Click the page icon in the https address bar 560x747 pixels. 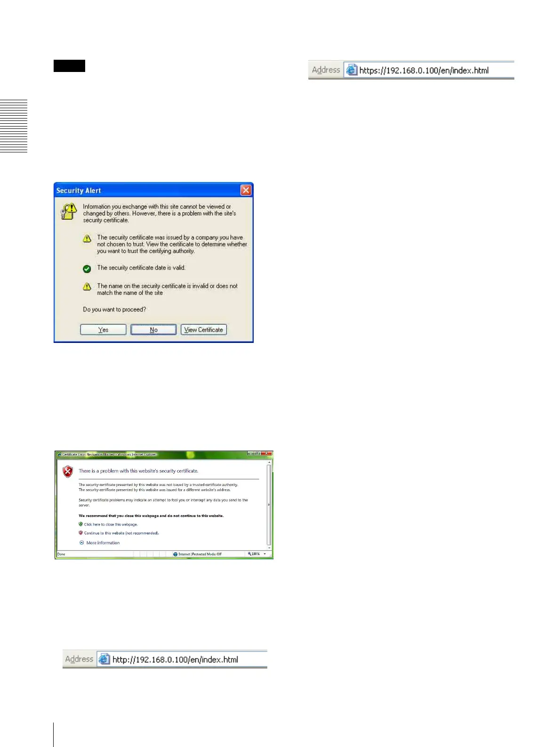352,70
